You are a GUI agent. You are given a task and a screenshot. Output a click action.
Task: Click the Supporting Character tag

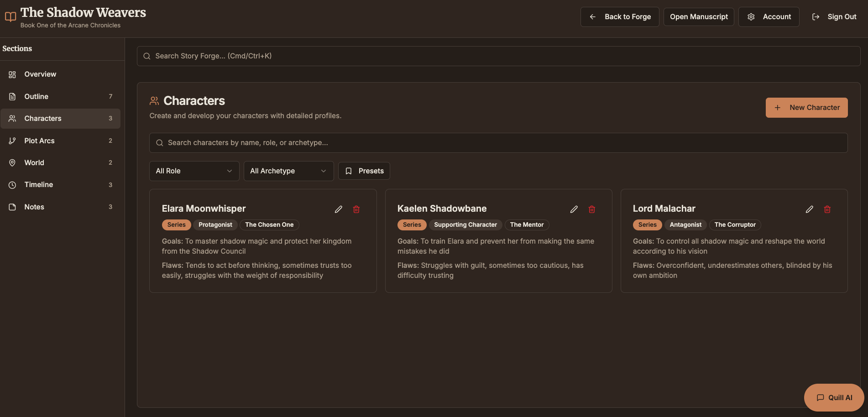(x=465, y=225)
